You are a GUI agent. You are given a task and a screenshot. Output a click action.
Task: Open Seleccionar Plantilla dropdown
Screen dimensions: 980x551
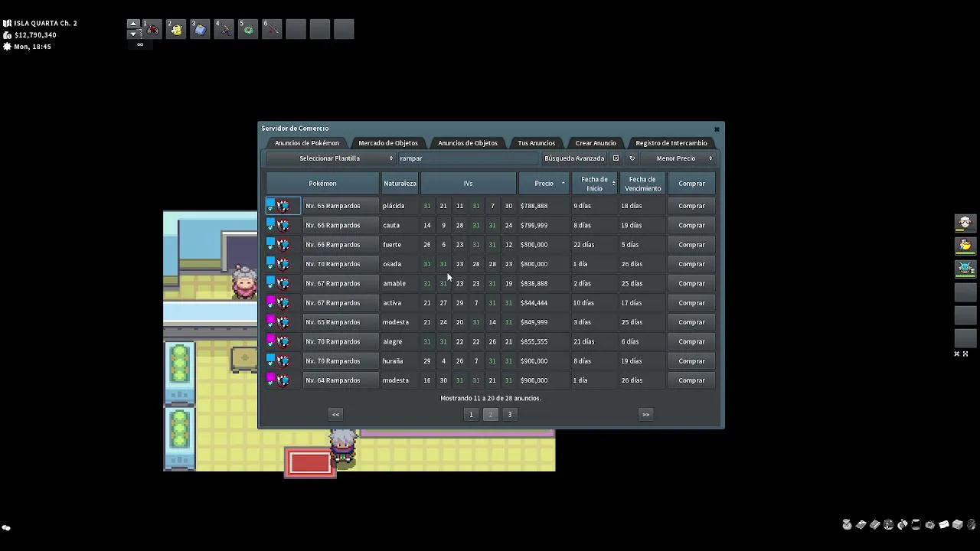click(x=331, y=158)
